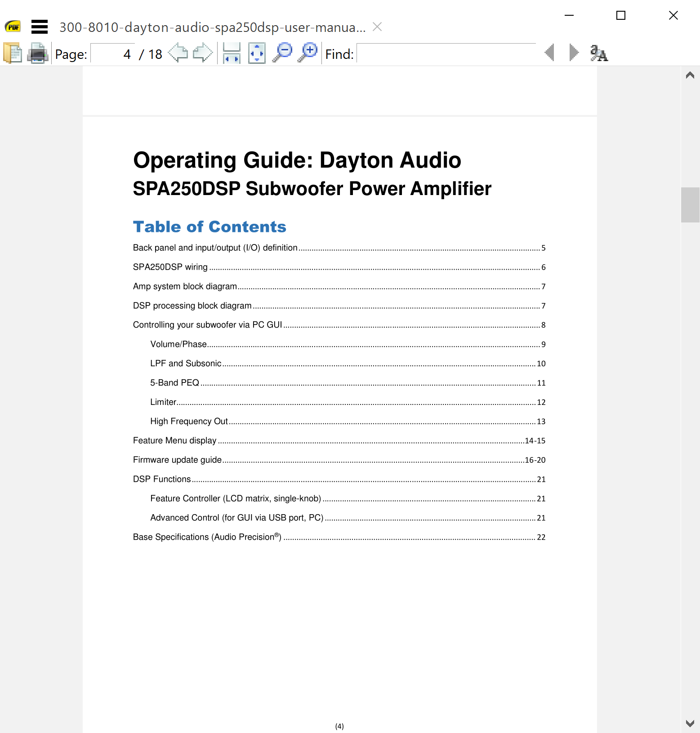Screen dimensions: 700x733
Task: Open Limiter contents entry
Action: click(348, 402)
